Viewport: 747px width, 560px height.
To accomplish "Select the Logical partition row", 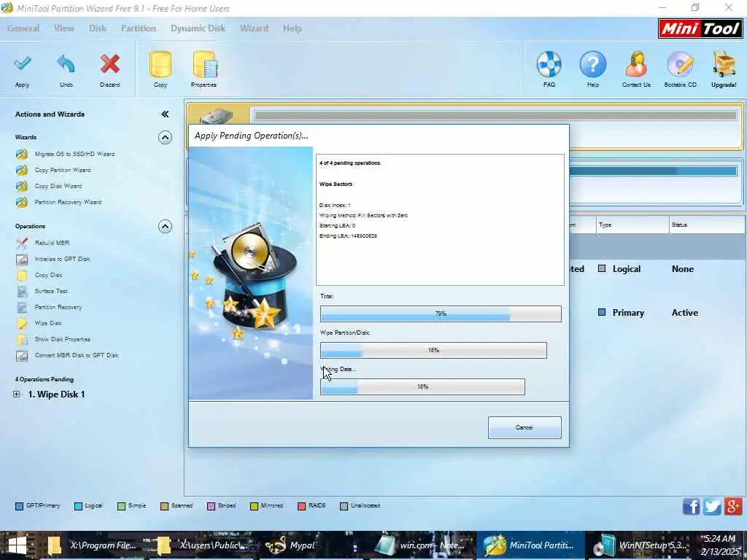I will coord(657,269).
